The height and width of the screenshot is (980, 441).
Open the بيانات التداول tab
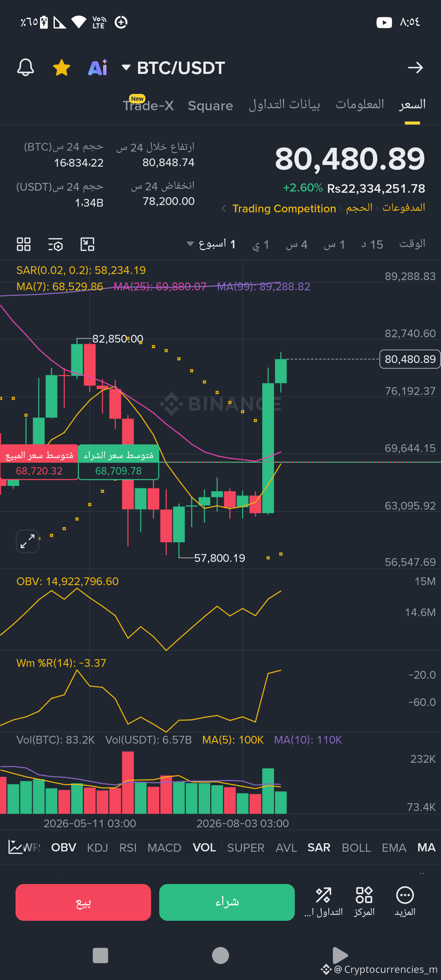coord(284,105)
